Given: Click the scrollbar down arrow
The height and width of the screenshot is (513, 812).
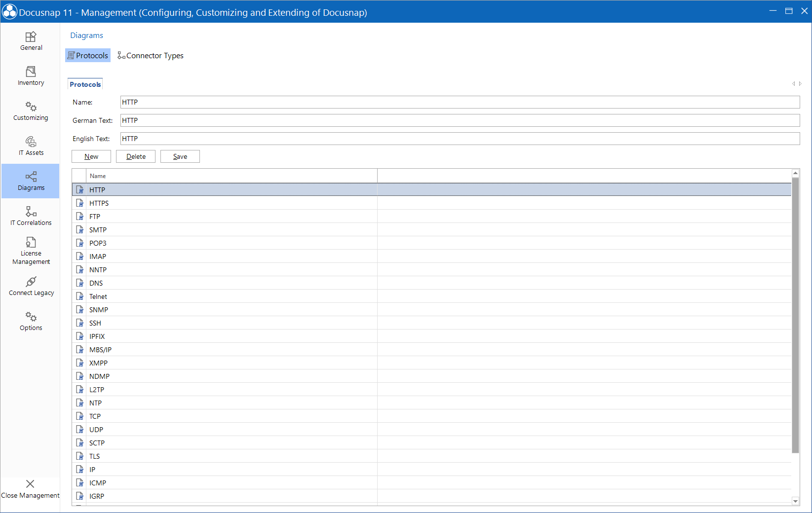Looking at the screenshot, I should 795,500.
